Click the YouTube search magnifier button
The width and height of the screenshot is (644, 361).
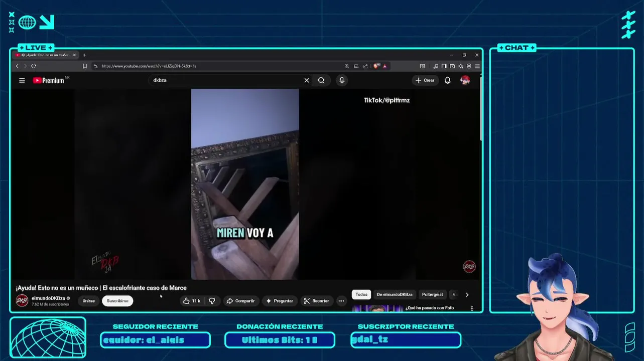point(321,80)
